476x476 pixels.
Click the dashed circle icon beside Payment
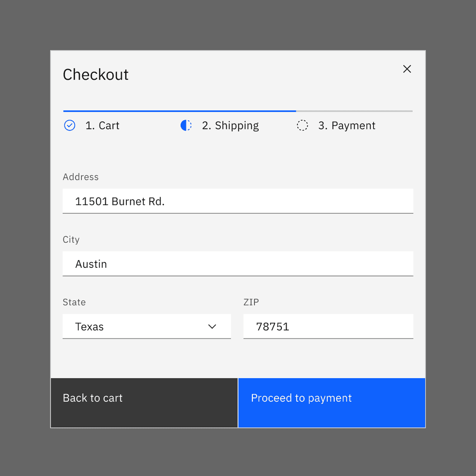tap(302, 125)
